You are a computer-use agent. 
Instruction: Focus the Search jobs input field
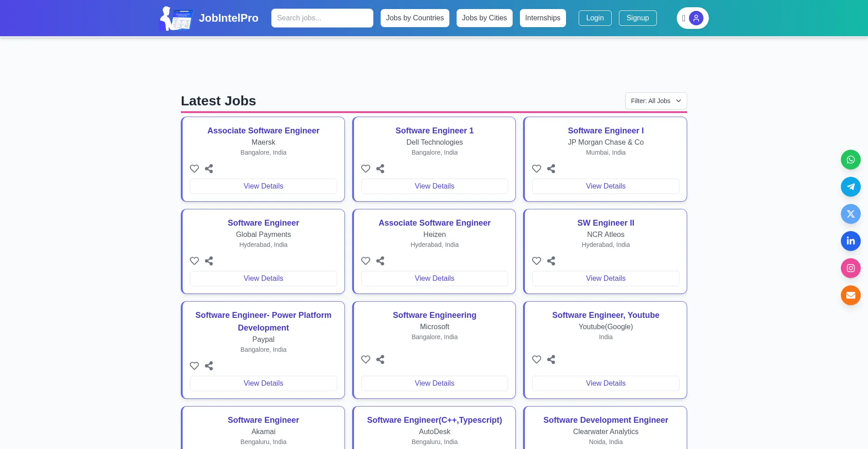(322, 18)
